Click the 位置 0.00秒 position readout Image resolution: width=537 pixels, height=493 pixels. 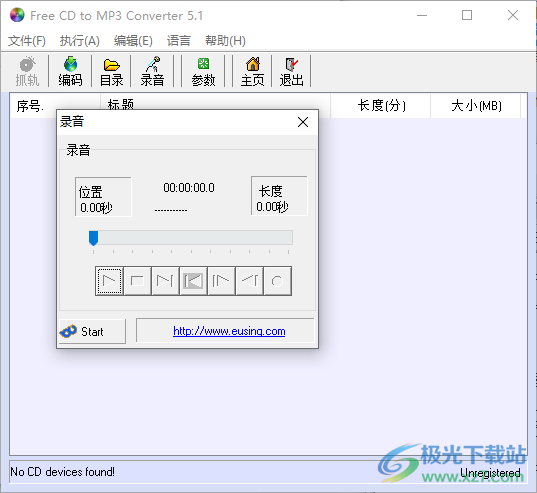(103, 197)
